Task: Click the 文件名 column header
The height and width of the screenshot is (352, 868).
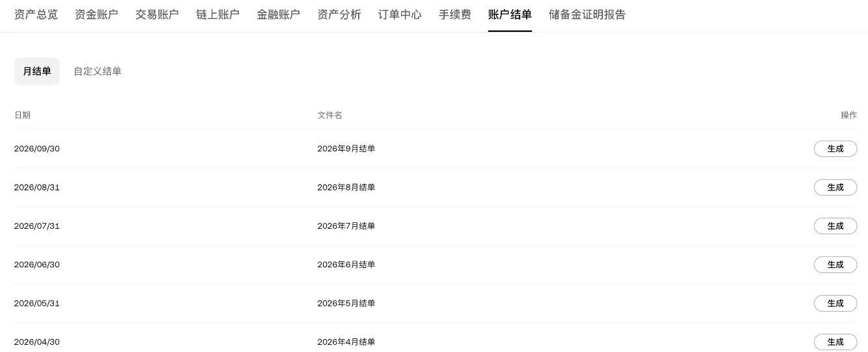Action: click(329, 115)
